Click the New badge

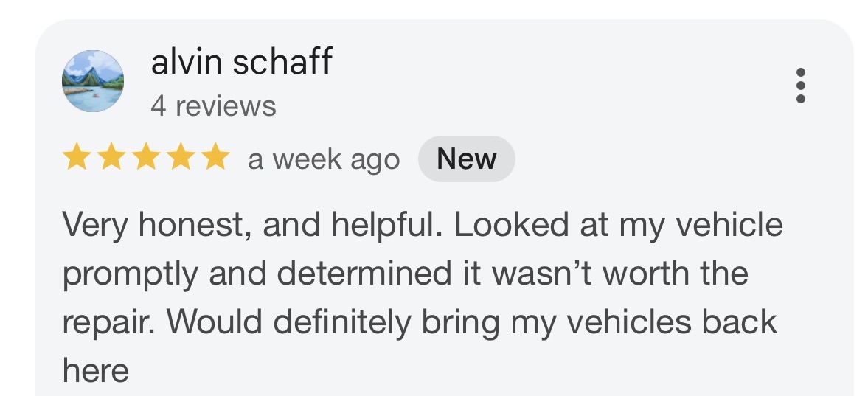[466, 159]
